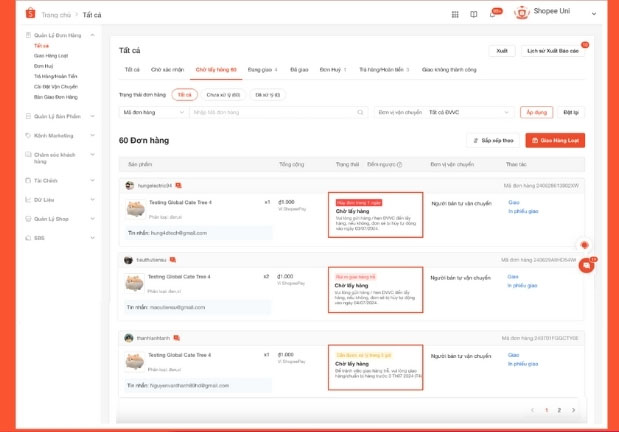Screen dimensions: 619x432
Task: Click Giao for thanhlanhtanh order
Action: coord(513,355)
